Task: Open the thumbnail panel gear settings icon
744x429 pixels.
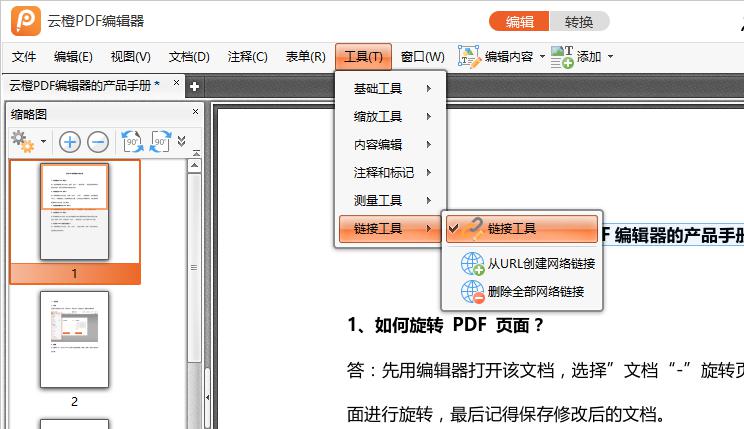Action: [x=22, y=141]
